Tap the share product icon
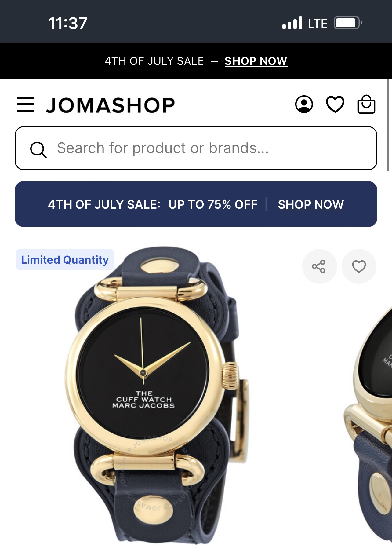392x556 pixels. pos(319,266)
